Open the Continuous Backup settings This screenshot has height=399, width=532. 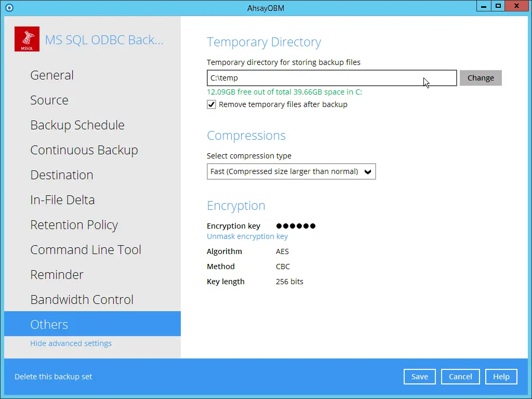84,150
